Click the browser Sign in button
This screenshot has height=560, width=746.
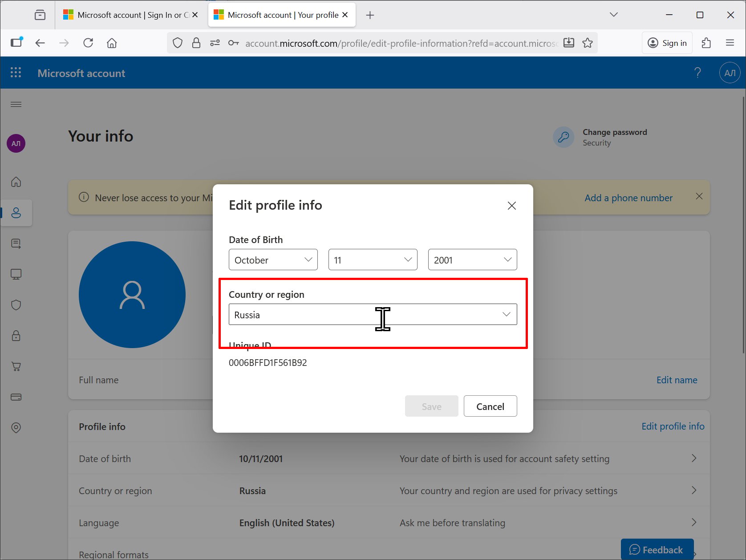click(667, 43)
